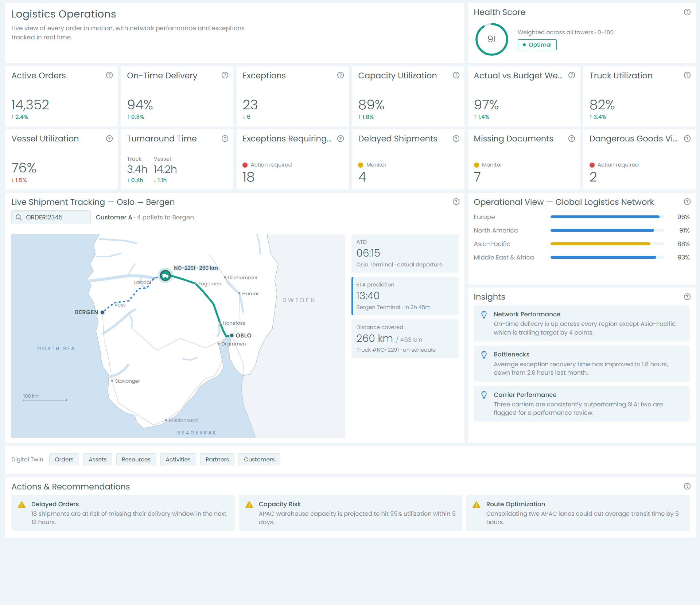Viewport: 700px width, 605px height.
Task: Open the ATD 06:15 card
Action: 405,253
